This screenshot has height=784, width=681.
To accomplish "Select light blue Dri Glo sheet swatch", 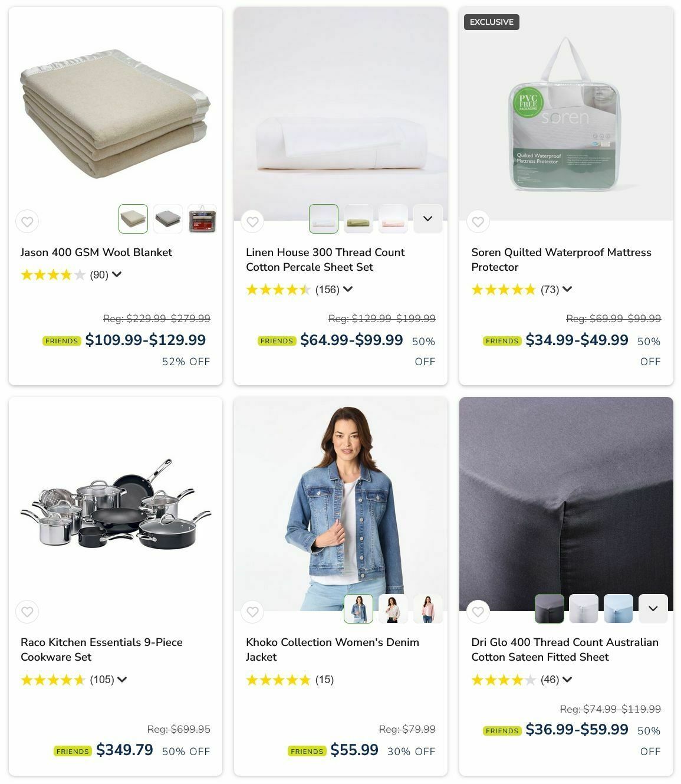I will point(619,609).
